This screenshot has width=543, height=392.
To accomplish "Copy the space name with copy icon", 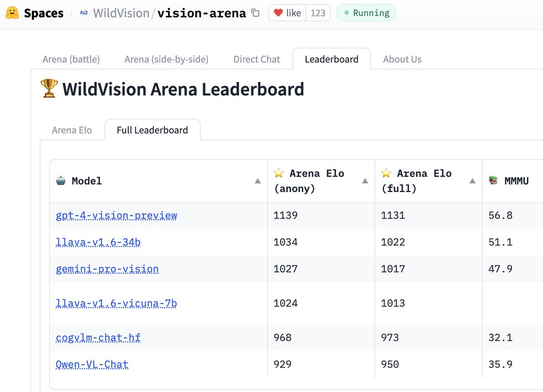I will click(256, 13).
